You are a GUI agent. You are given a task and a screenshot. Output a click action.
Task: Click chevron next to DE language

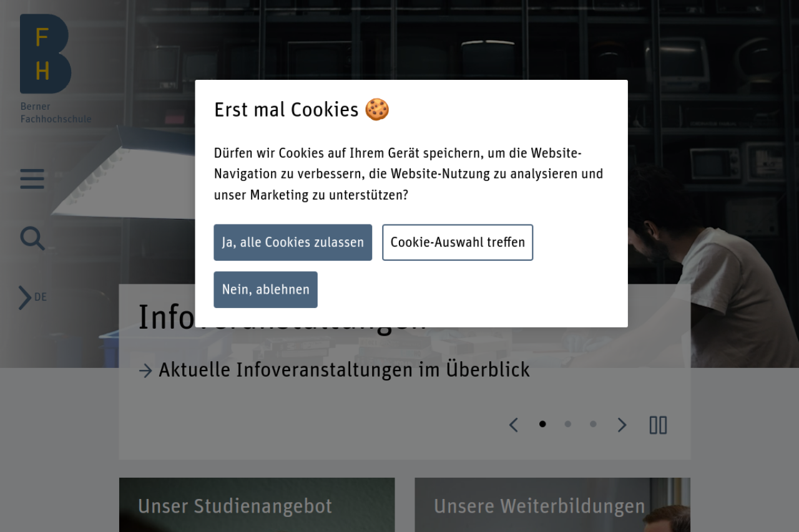pos(24,297)
